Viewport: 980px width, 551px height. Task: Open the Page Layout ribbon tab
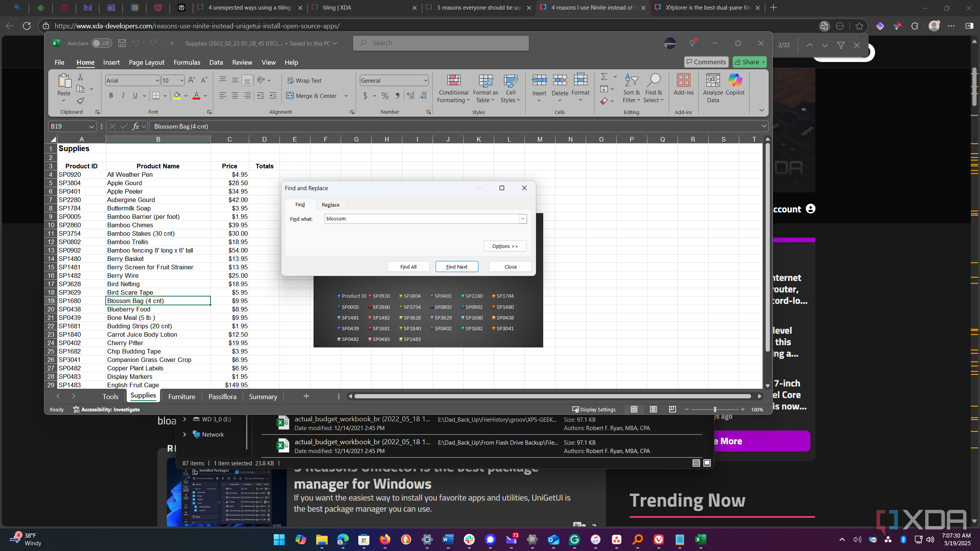tap(146, 62)
